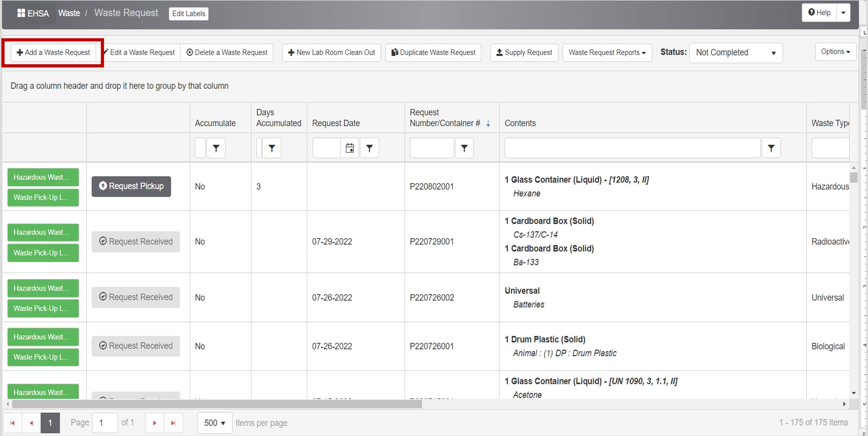Screen dimensions: 868x436
Task: Click the Edit Labels button
Action: click(188, 14)
